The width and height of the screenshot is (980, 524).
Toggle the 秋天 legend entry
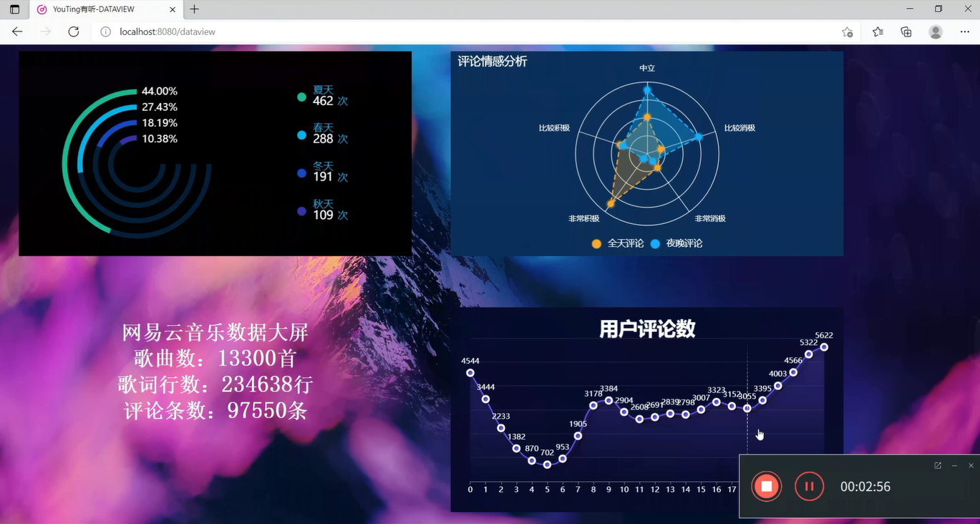pos(323,210)
